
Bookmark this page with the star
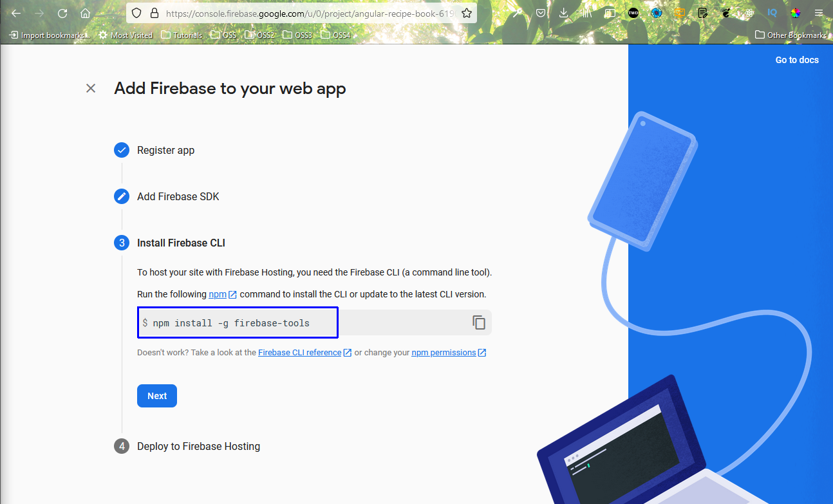click(x=467, y=13)
